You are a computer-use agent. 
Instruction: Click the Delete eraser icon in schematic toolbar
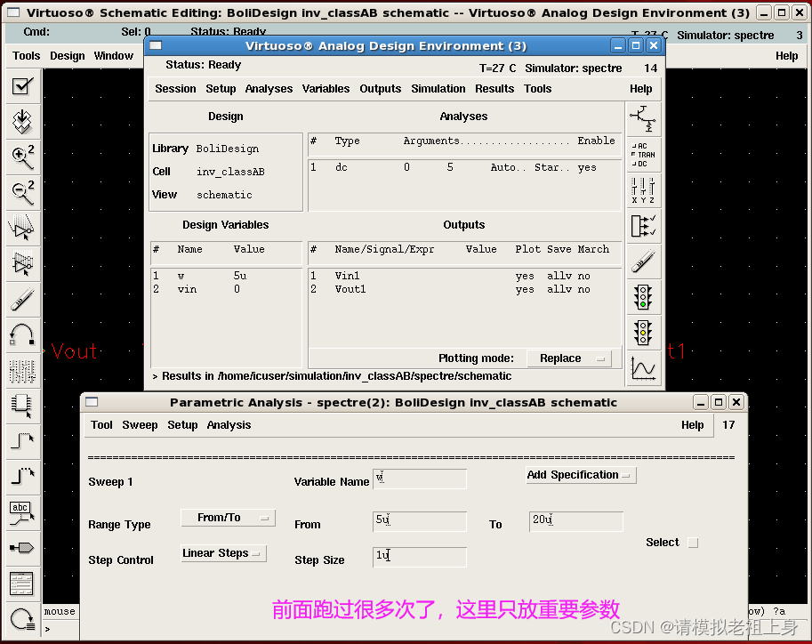point(22,299)
